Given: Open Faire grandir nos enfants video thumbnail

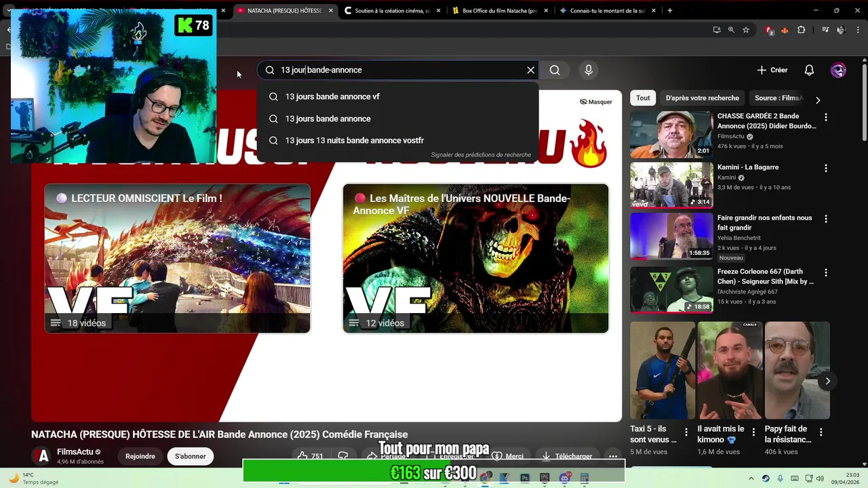Looking at the screenshot, I should (x=671, y=236).
